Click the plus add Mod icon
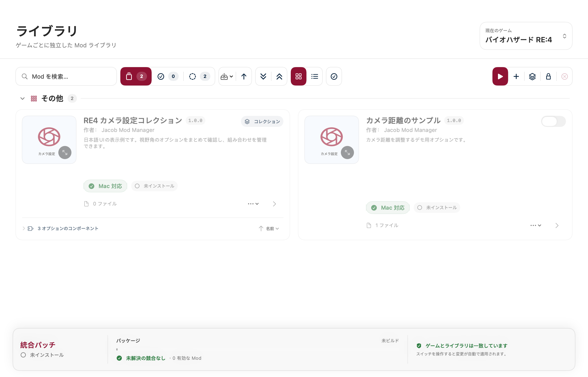The height and width of the screenshot is (377, 588). click(516, 76)
